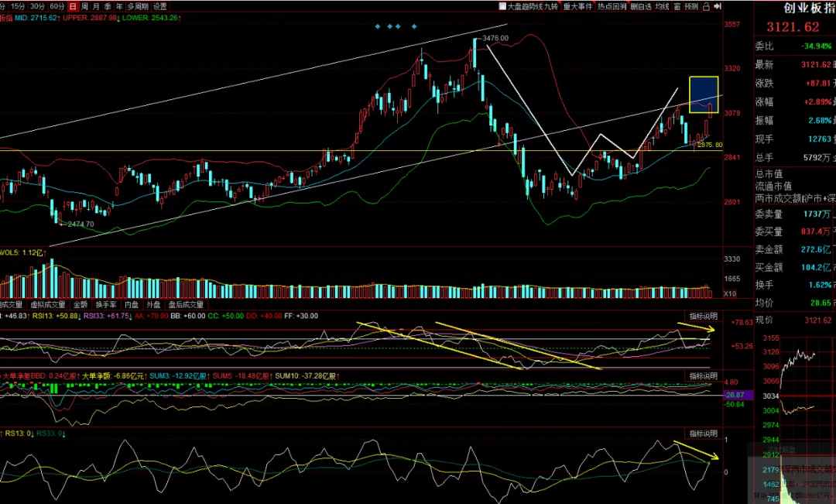Select the 月 monthly period tab

97,6
